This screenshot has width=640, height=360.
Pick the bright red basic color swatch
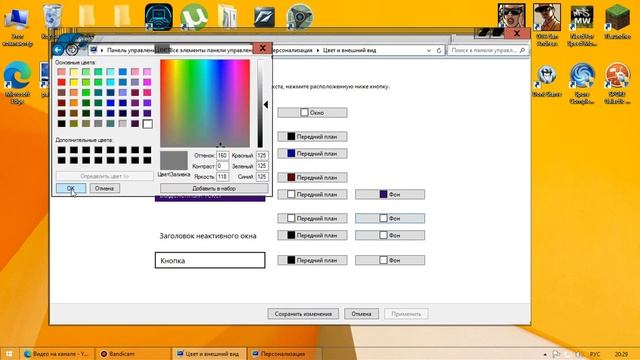coord(61,82)
